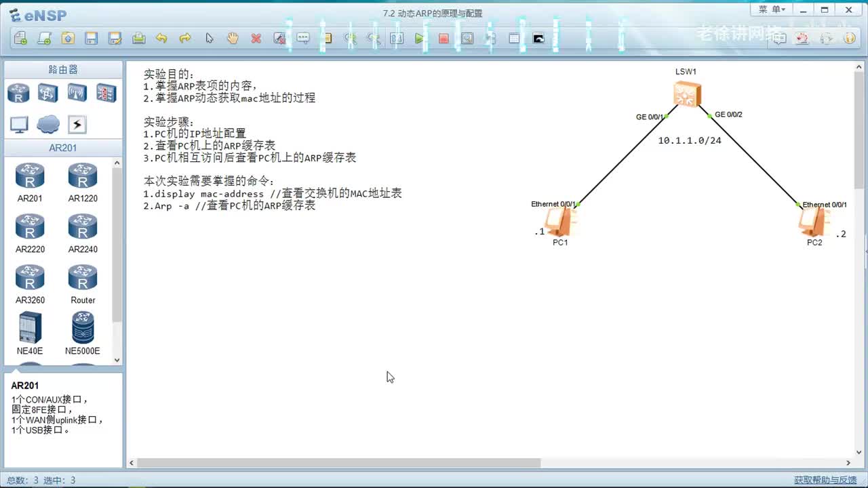Select the connection cable category icon
This screenshot has height=488, width=868.
(77, 124)
